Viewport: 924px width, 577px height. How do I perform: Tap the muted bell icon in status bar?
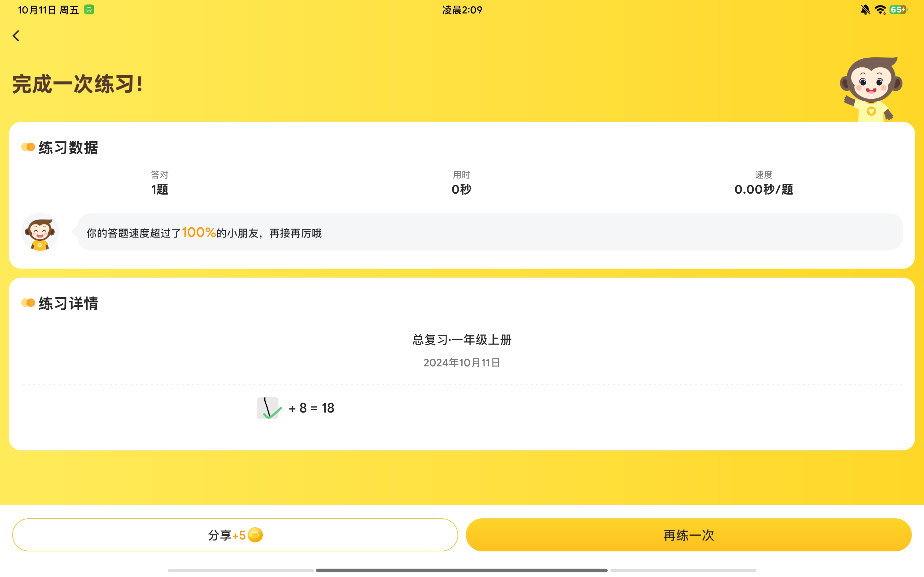tap(865, 10)
